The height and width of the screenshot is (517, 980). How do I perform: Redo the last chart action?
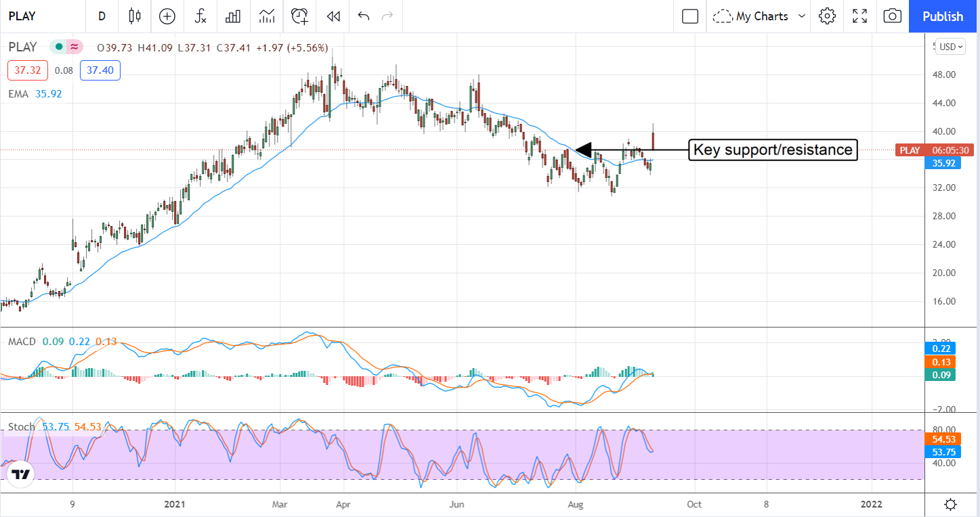(x=387, y=16)
